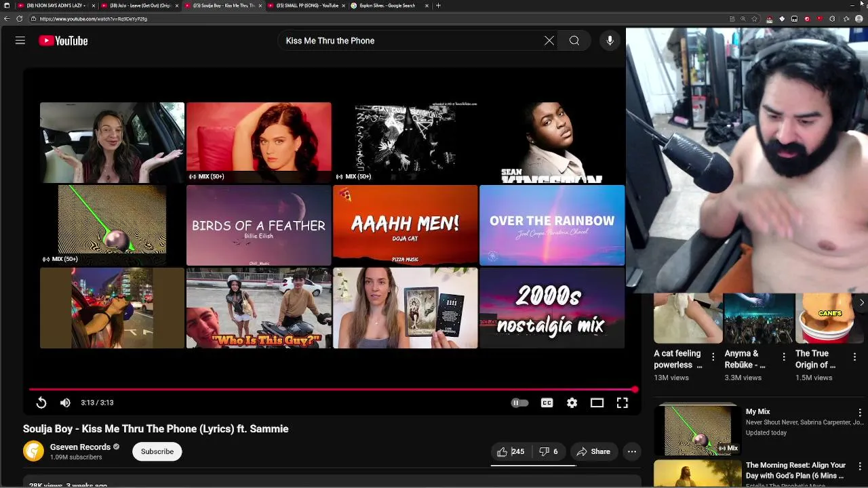Submit search with the magnifier icon

tap(574, 41)
